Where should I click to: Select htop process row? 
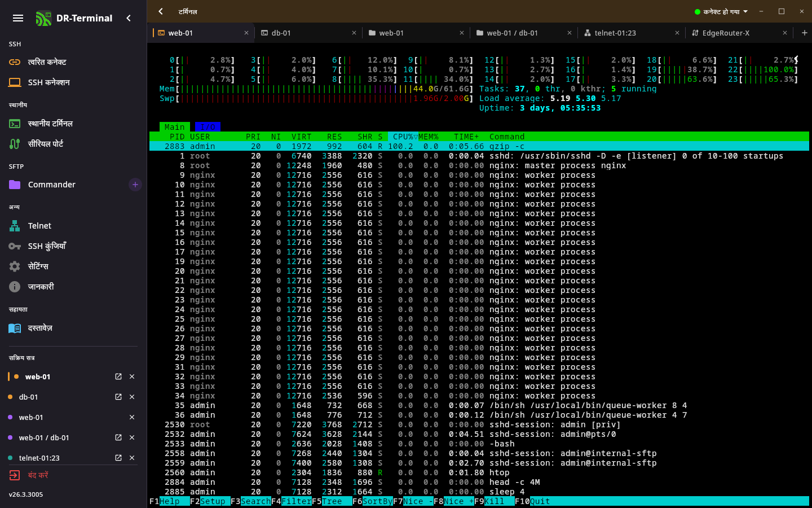pos(479,472)
